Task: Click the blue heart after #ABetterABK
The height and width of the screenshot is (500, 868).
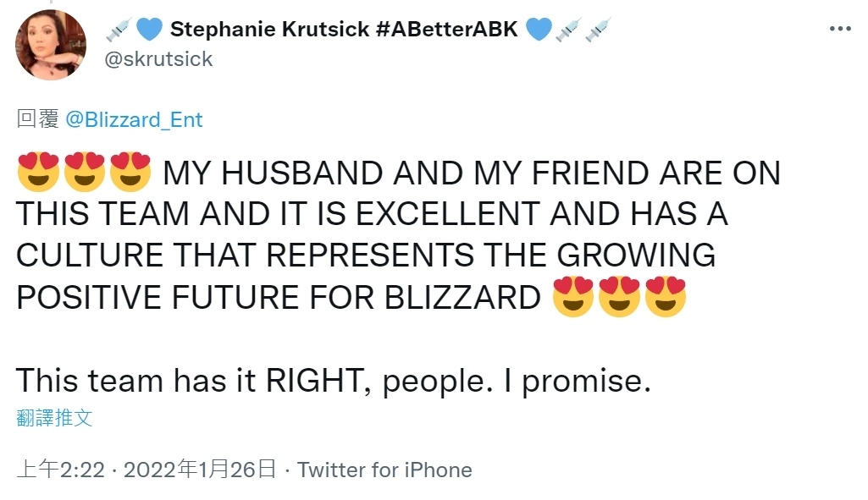Action: point(539,30)
